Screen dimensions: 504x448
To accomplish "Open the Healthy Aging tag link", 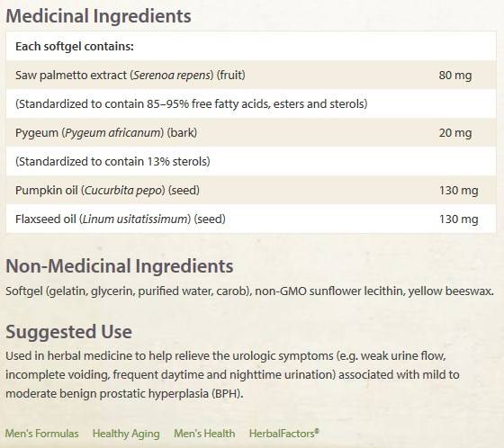I will point(126,434).
